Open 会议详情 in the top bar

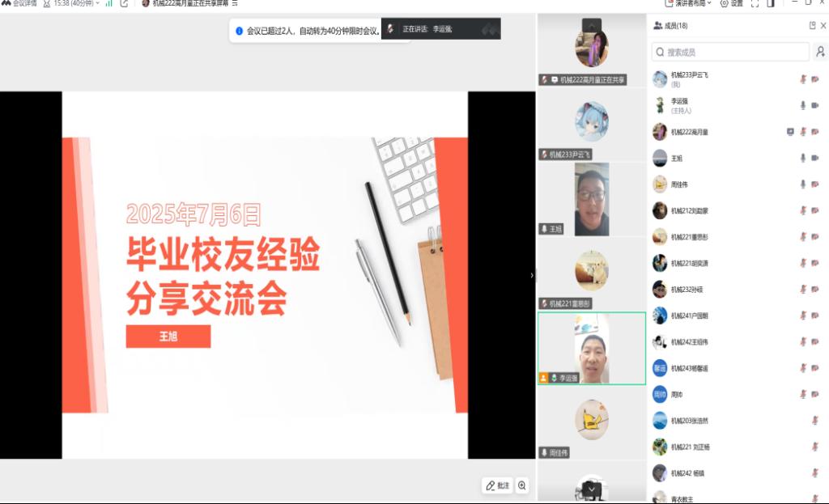click(x=22, y=3)
